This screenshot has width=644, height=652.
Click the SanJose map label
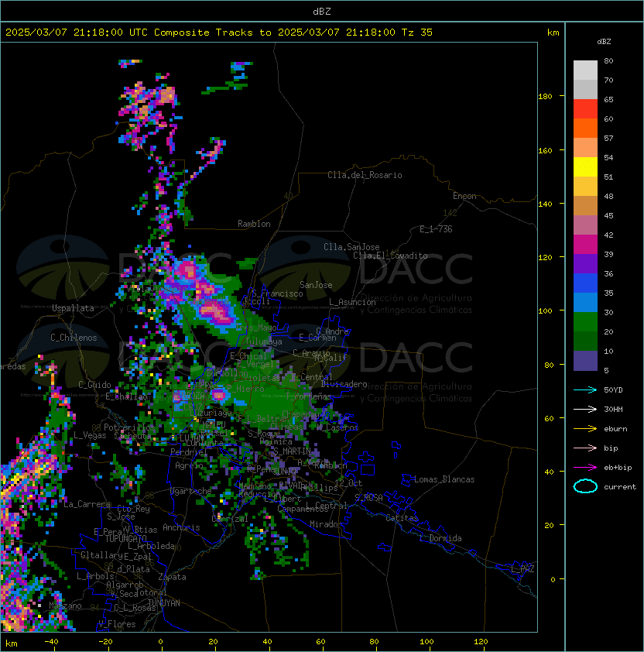(316, 285)
